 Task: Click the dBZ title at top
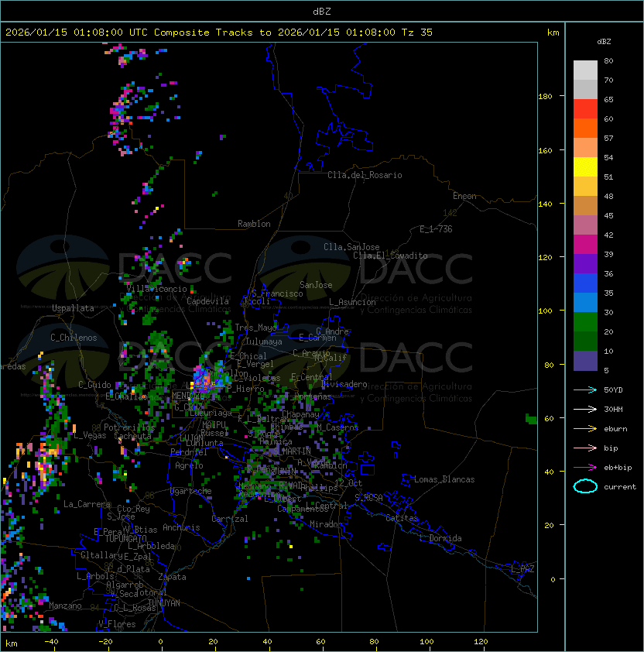322,11
